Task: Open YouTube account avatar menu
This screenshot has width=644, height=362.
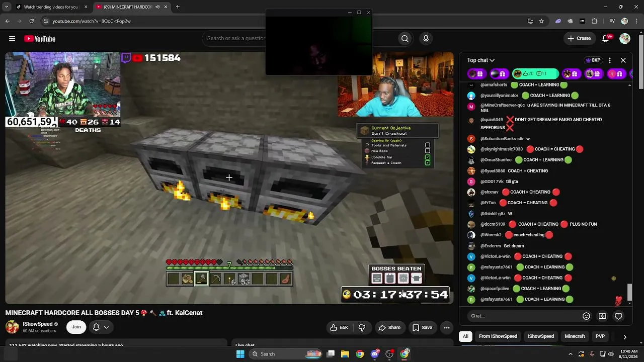Action: pyautogui.click(x=625, y=39)
